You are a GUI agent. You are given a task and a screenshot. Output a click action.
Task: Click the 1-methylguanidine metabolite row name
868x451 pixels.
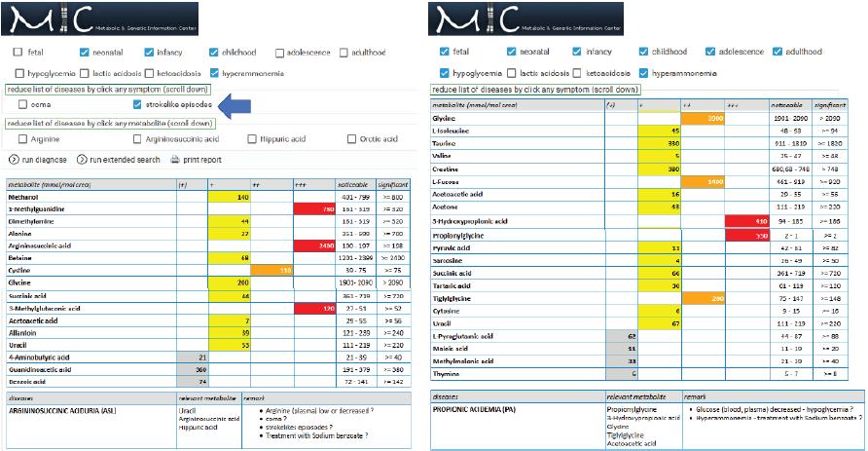pyautogui.click(x=37, y=208)
